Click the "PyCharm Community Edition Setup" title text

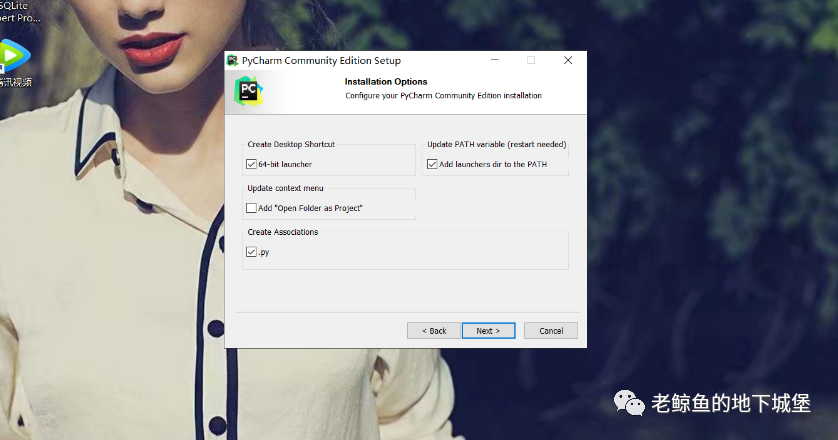(x=321, y=61)
